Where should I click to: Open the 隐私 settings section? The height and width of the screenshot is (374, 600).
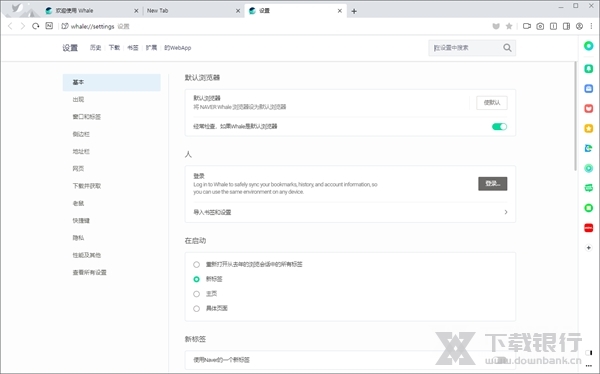tap(78, 238)
